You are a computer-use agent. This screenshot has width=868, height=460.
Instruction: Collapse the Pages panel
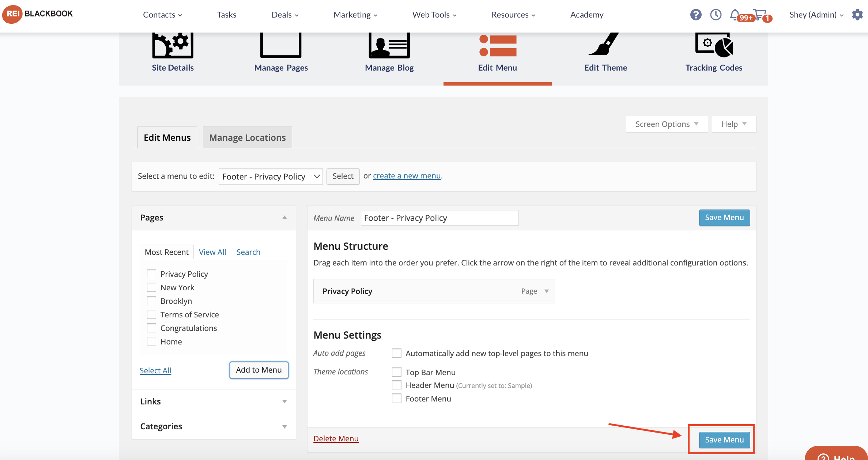[x=284, y=218]
